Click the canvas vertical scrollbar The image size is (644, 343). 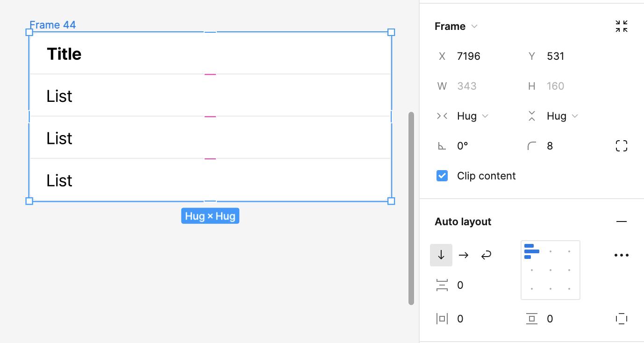point(411,208)
